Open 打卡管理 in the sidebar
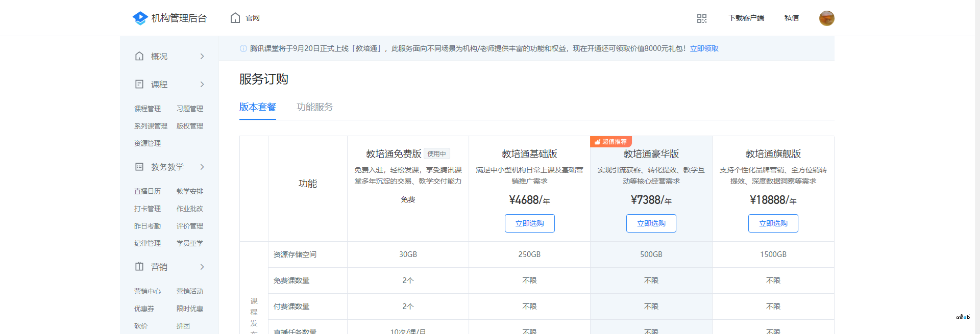The image size is (980, 334). coord(148,209)
